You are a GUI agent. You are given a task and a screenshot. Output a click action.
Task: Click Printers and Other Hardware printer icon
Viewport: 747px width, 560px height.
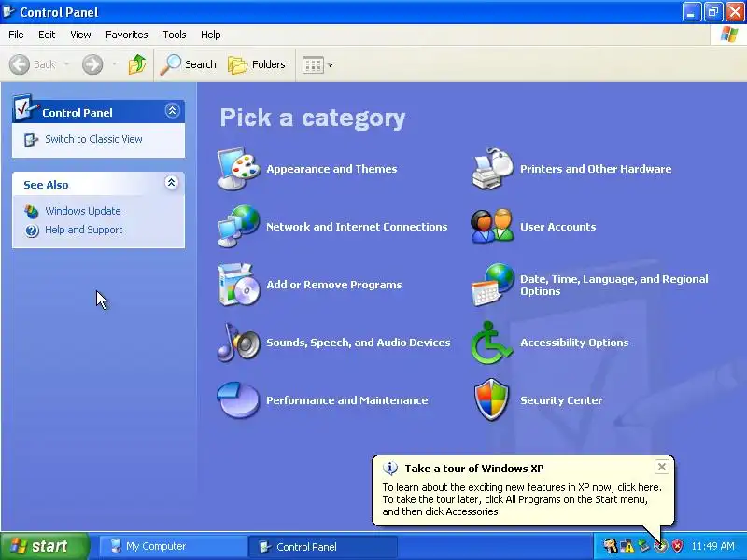[x=493, y=169]
